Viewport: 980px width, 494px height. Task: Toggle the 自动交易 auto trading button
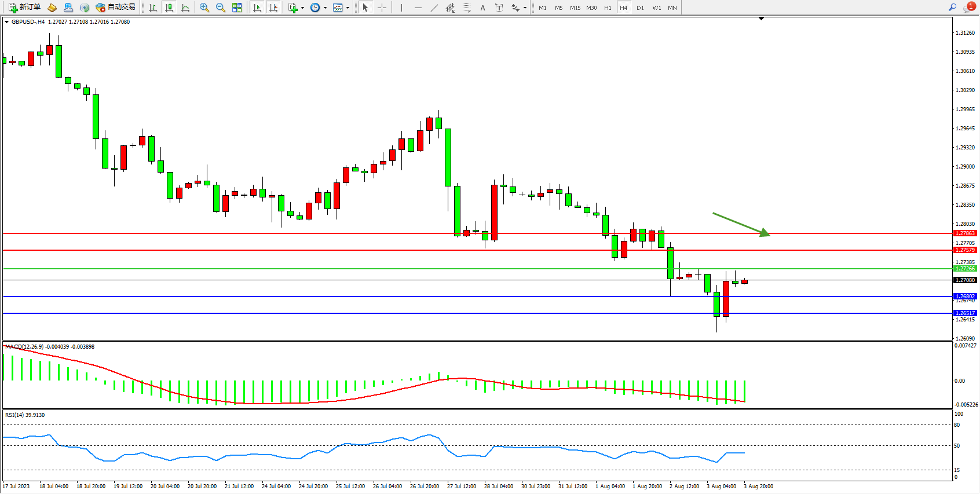coord(115,8)
